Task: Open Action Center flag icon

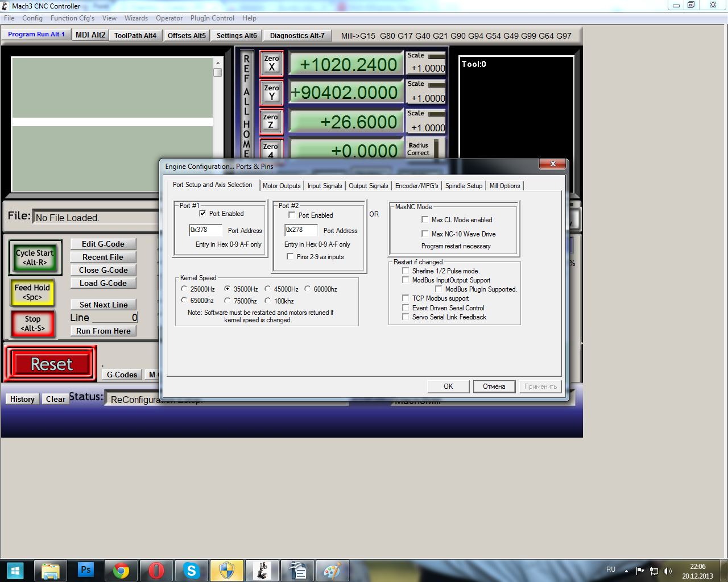Action: point(640,571)
